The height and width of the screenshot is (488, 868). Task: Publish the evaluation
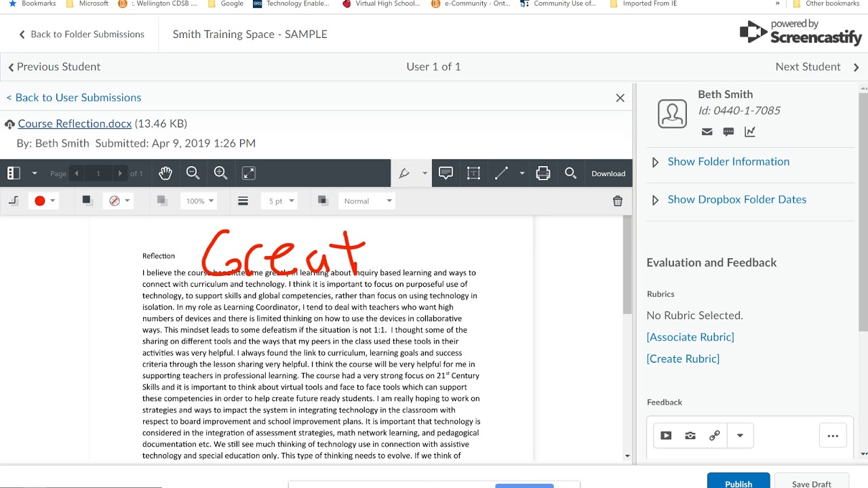pos(738,481)
